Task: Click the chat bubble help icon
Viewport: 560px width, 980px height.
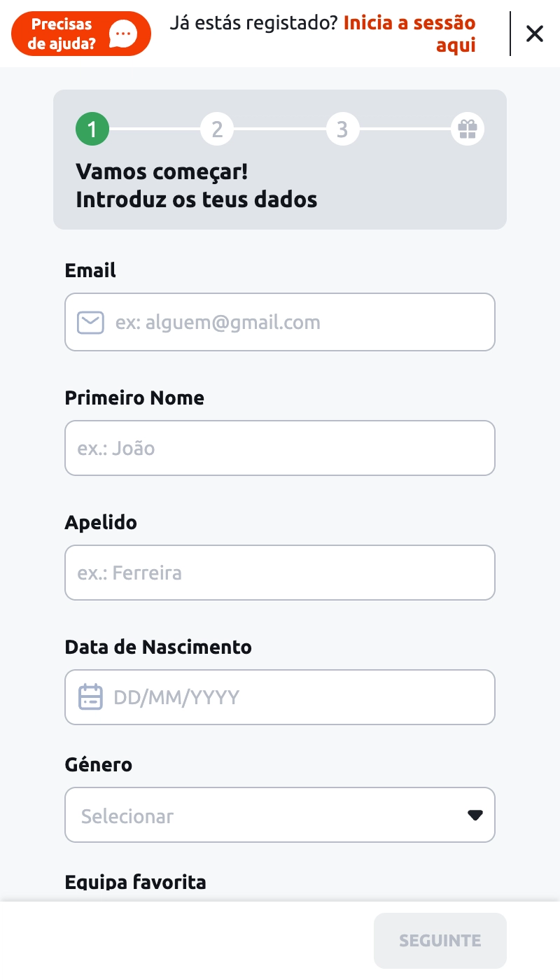Action: [125, 33]
